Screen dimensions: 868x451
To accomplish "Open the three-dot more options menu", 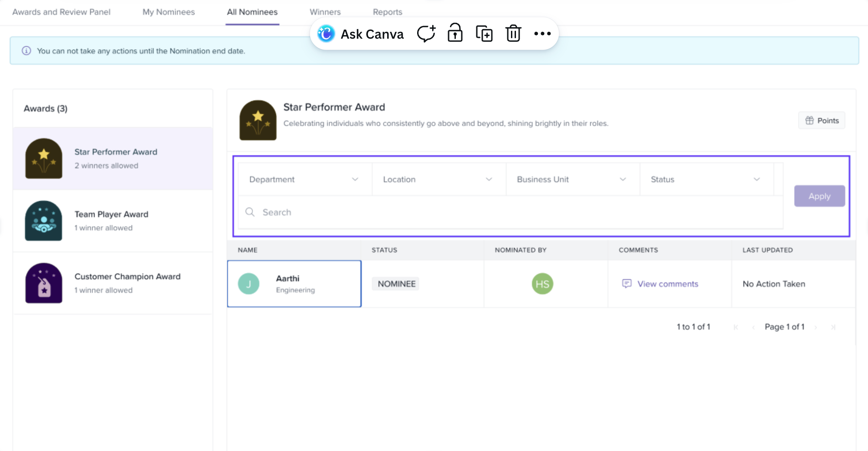I will 542,34.
